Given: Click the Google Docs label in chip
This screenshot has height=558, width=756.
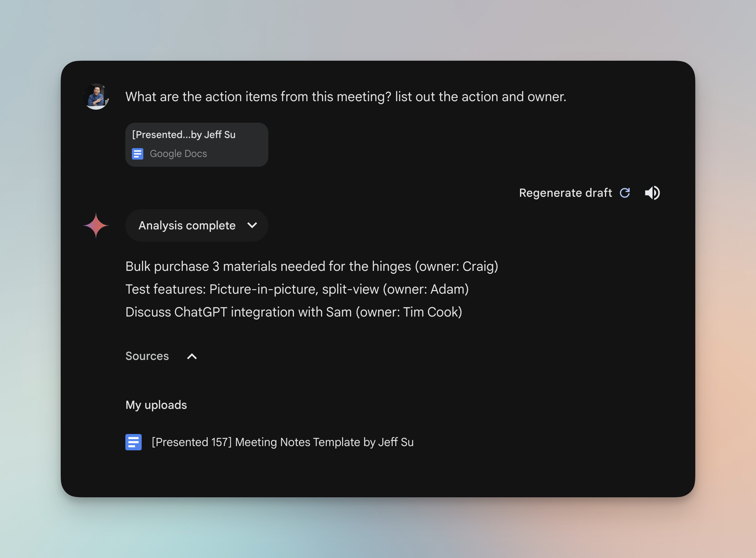Looking at the screenshot, I should pos(178,154).
